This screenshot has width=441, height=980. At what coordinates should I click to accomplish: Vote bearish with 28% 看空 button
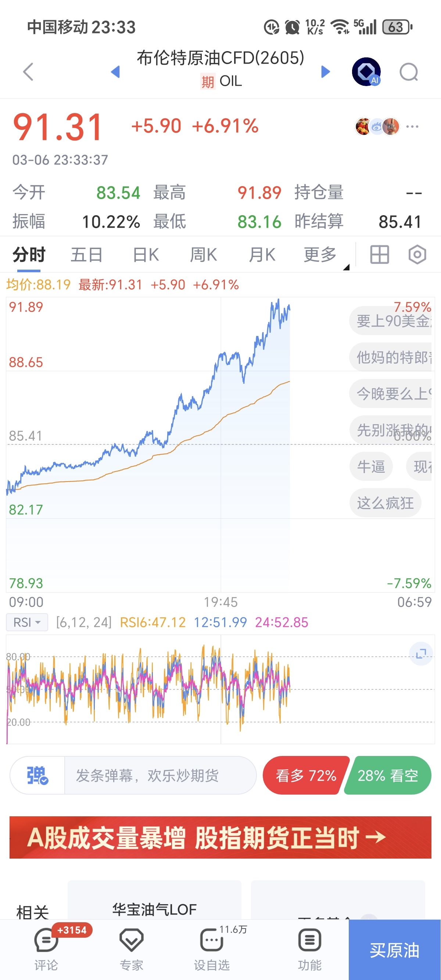click(388, 775)
